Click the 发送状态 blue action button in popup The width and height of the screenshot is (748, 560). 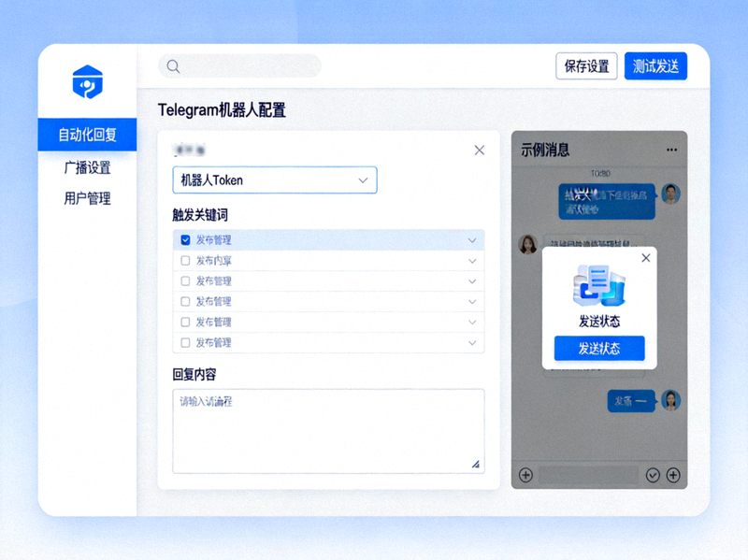pos(599,348)
